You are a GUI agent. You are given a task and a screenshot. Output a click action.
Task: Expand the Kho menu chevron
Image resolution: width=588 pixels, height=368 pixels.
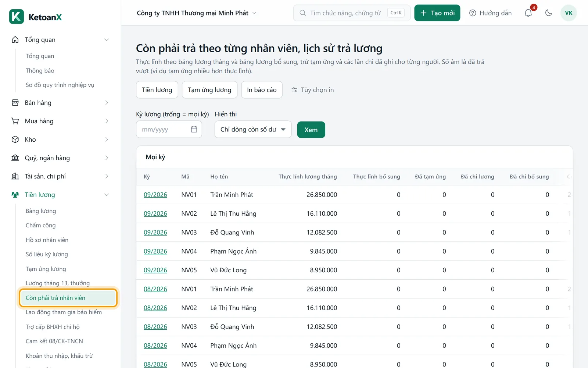point(107,139)
